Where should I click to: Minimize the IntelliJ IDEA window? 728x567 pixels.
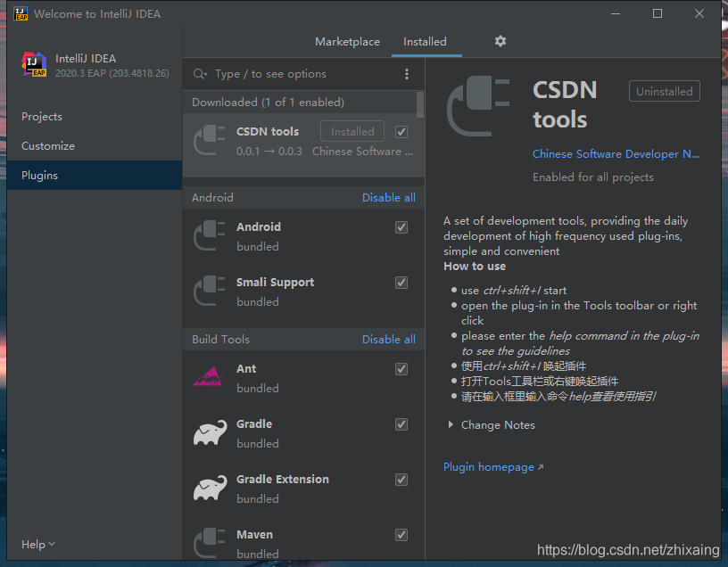point(616,13)
